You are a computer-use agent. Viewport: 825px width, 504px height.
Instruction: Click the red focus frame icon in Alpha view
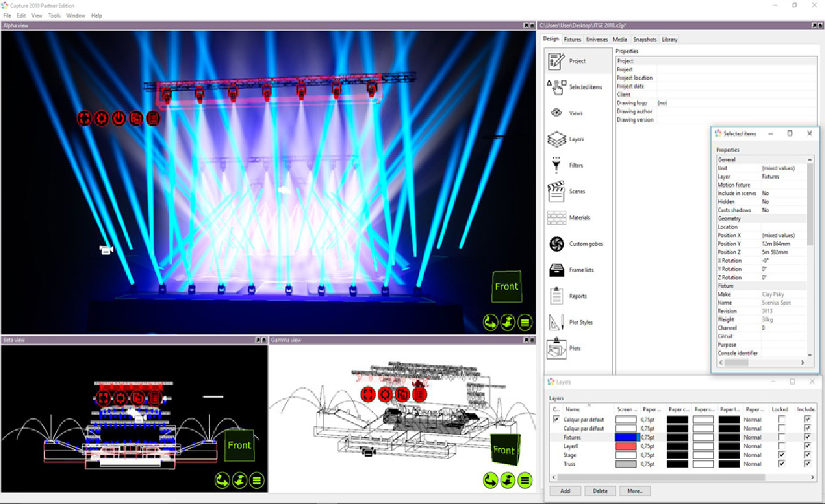(84, 118)
